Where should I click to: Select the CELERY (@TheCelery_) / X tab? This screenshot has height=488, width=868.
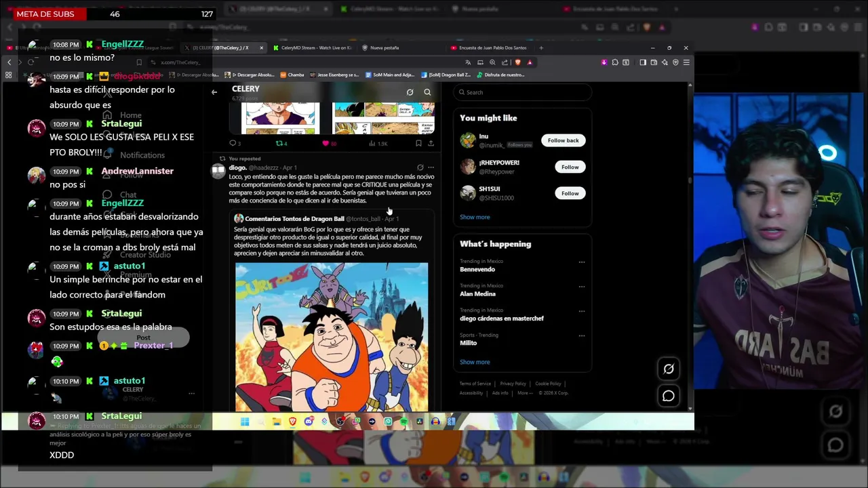click(x=224, y=48)
